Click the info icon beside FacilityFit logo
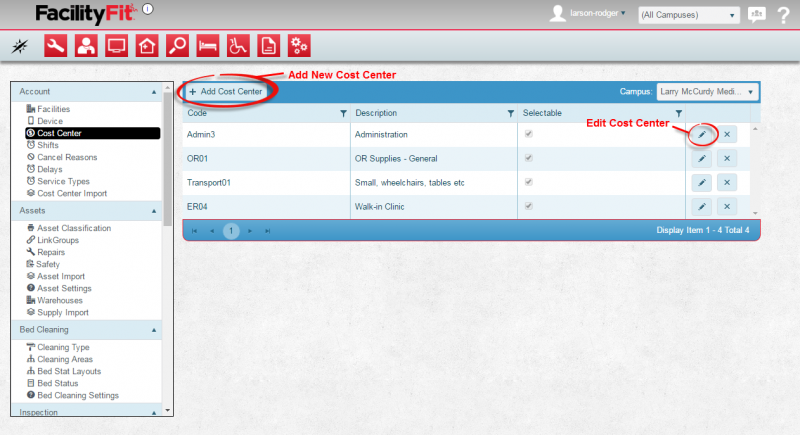 coord(147,9)
